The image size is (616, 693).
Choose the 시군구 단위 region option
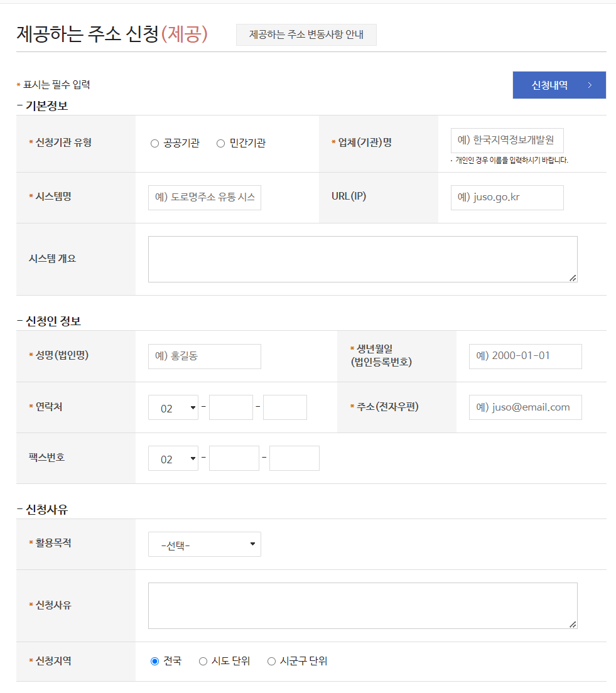pyautogui.click(x=271, y=661)
